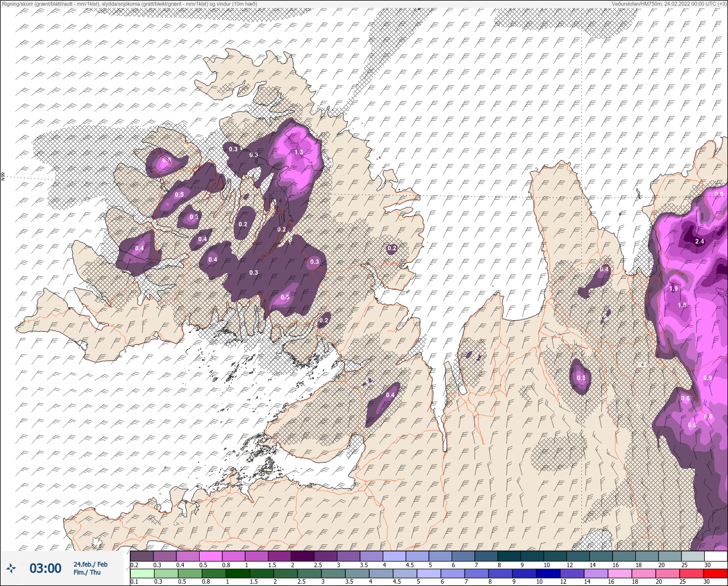728x586 pixels.
Task: Click the N99 latitude label
Action: click(3, 177)
